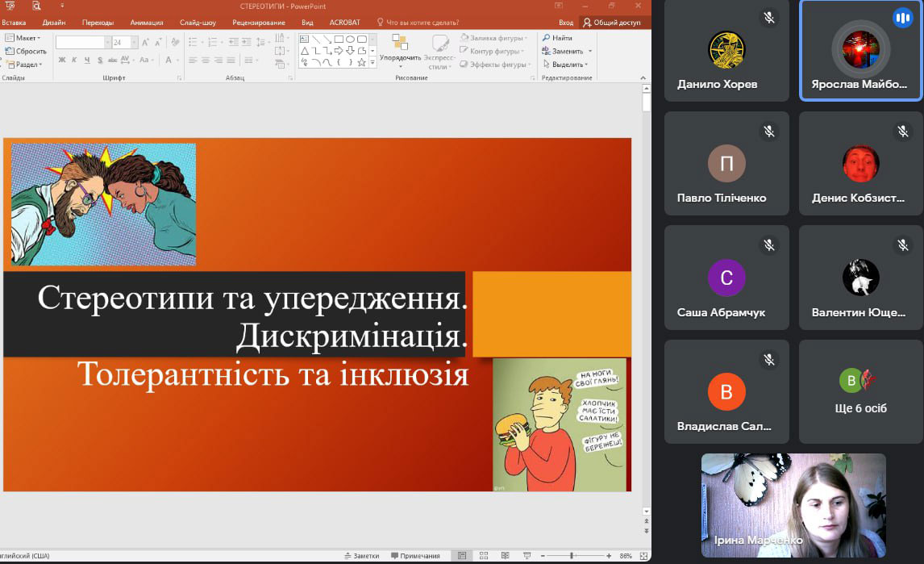Open font color A dropdown
The width and height of the screenshot is (924, 564).
(171, 61)
